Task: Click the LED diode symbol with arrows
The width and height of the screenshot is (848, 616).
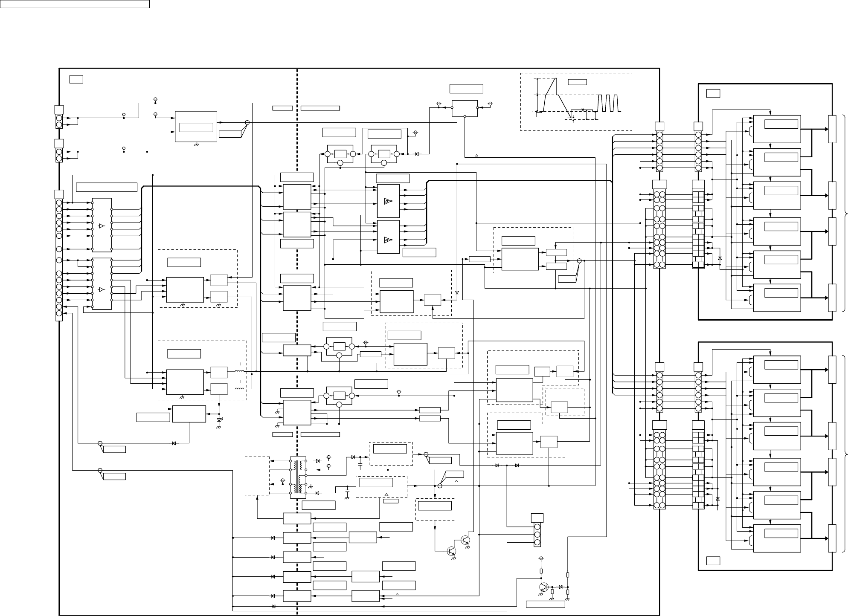Action: point(219,420)
